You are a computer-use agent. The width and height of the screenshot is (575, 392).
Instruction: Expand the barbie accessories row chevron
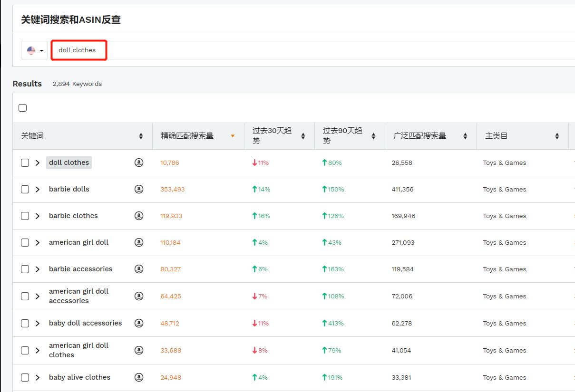coord(38,269)
